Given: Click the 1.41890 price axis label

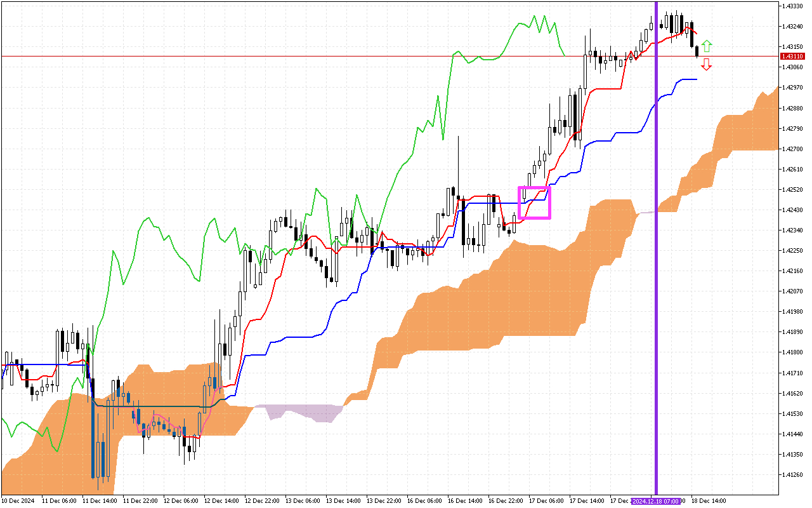Looking at the screenshot, I should [x=791, y=331].
